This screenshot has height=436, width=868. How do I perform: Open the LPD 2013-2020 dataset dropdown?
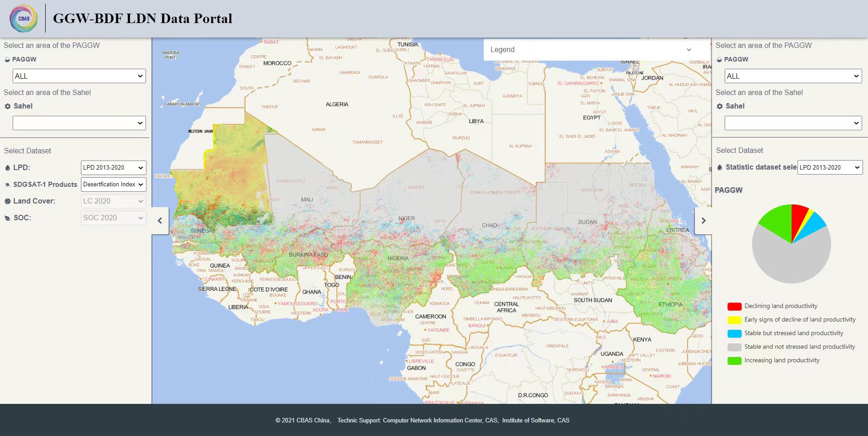[x=113, y=168]
